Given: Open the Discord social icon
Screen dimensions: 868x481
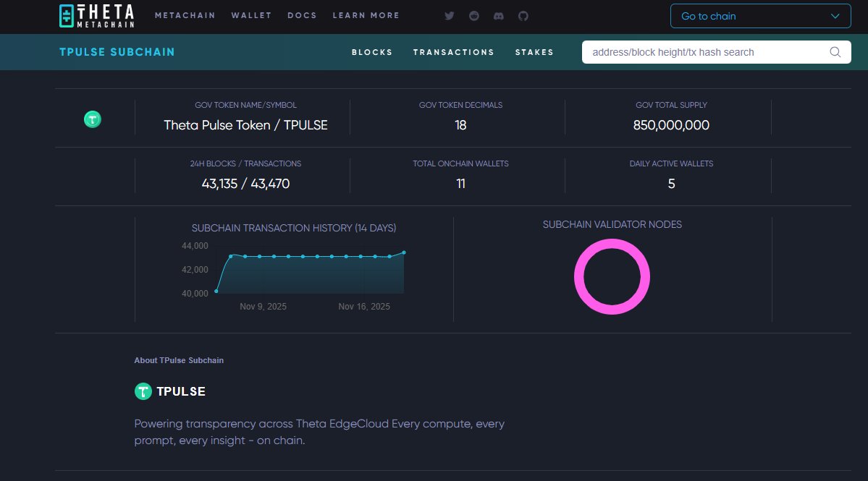Looking at the screenshot, I should click(x=499, y=16).
